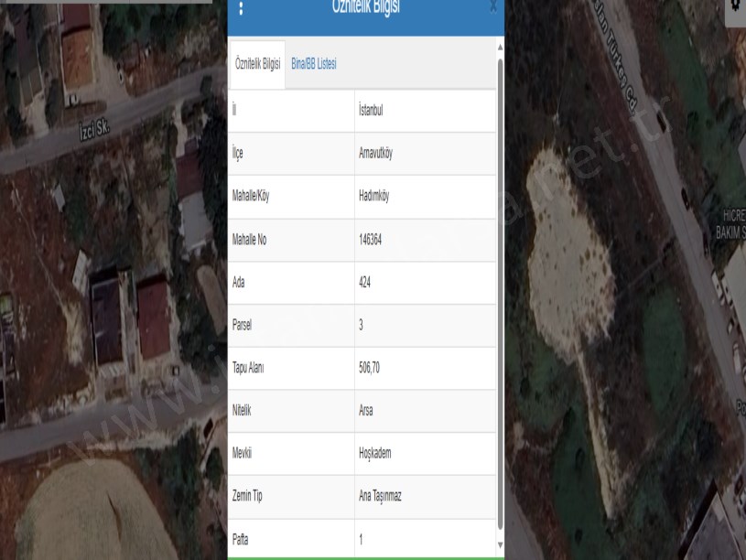Switch to the Bina/BB Listesi tab
746x560 pixels.
pos(313,64)
